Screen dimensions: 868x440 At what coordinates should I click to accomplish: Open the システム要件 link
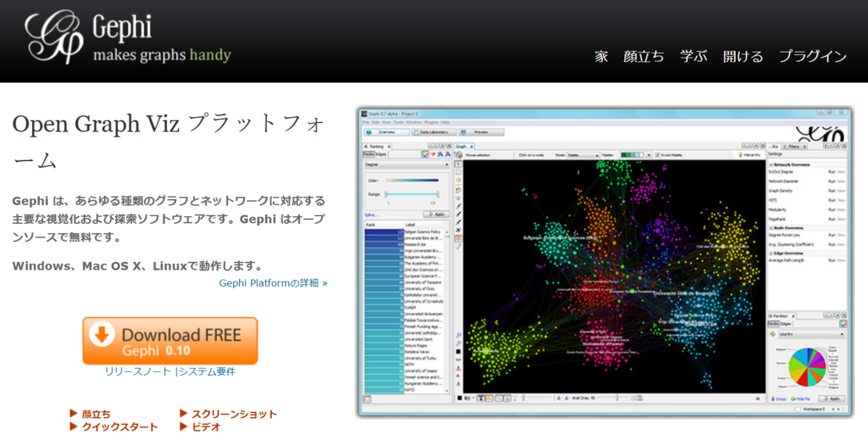pyautogui.click(x=207, y=371)
